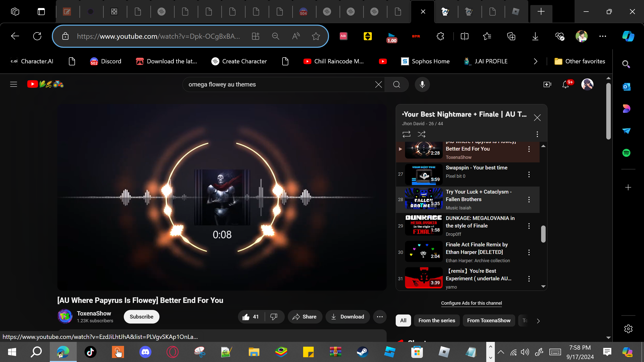The width and height of the screenshot is (644, 362).
Task: Toggle playlist shuffle button
Action: pos(421,134)
